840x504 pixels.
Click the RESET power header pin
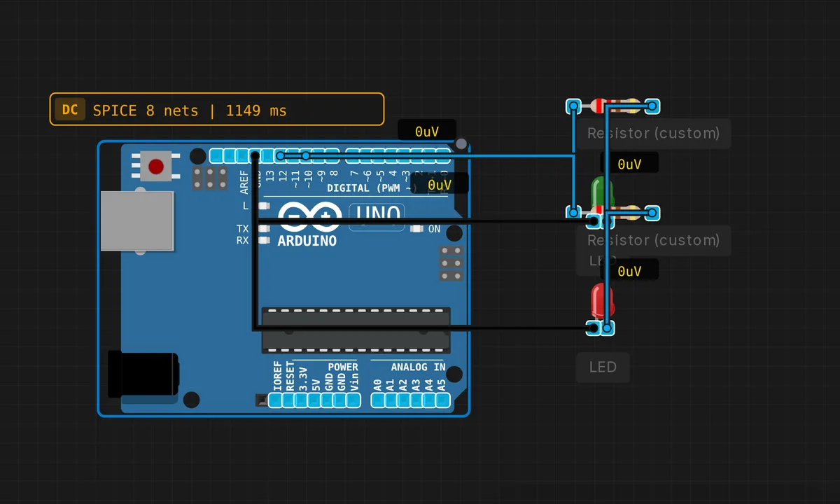click(x=288, y=400)
